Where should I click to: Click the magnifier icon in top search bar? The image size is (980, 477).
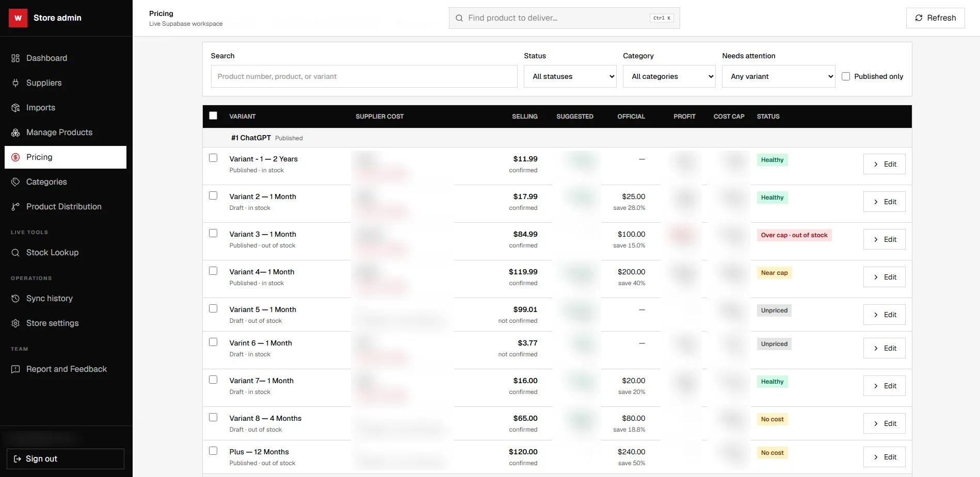pyautogui.click(x=459, y=18)
